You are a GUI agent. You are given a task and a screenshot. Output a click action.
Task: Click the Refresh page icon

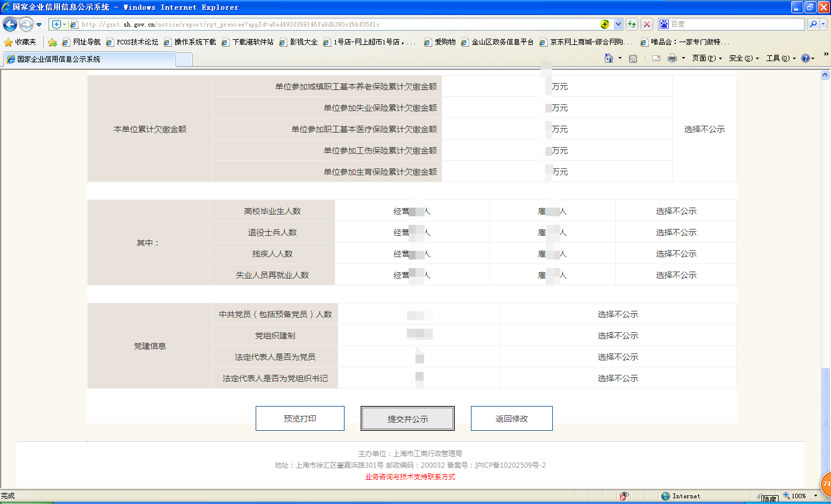pos(632,24)
